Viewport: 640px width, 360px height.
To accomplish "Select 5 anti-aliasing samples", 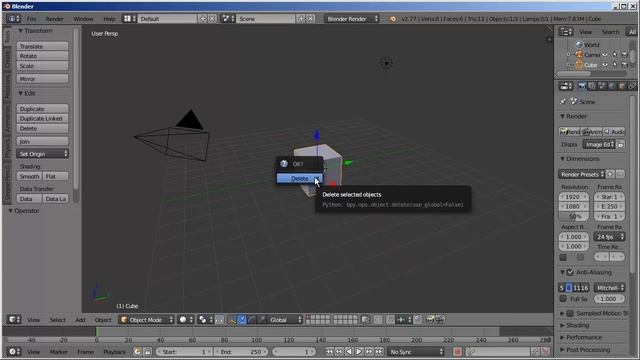I will 562,288.
